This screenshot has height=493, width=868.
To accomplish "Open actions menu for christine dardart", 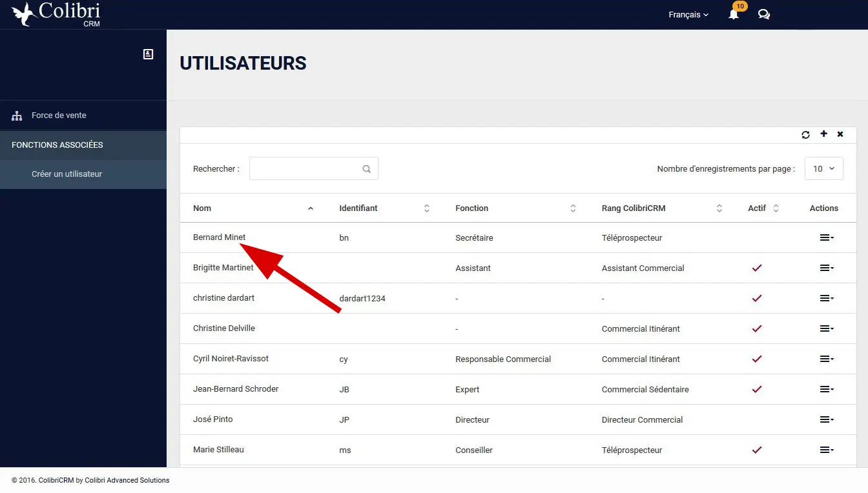I will pyautogui.click(x=827, y=298).
